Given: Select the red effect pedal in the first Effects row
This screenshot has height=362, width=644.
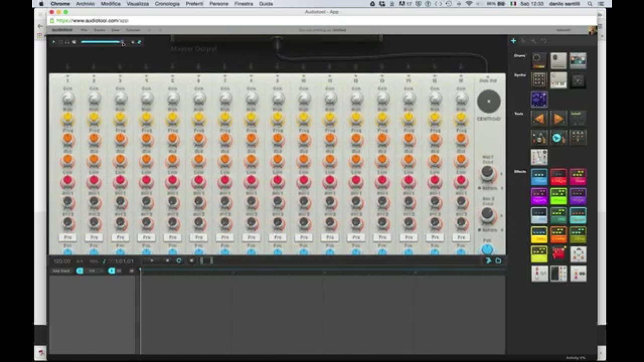Looking at the screenshot, I should pyautogui.click(x=558, y=176).
